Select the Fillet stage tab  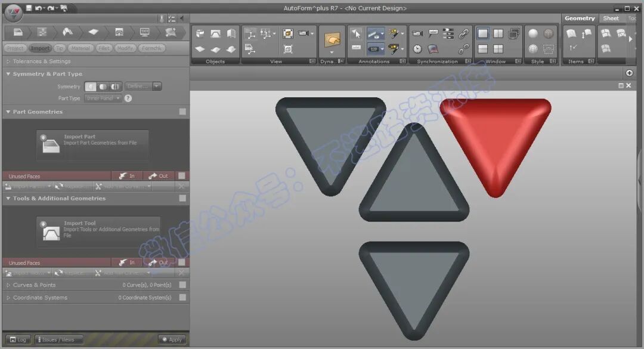click(x=104, y=48)
